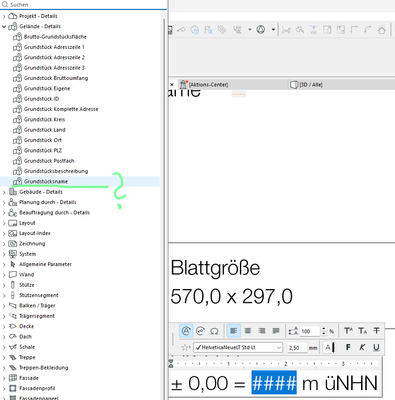
Task: Click the building sheets icon in top toolbar
Action: coord(208,30)
